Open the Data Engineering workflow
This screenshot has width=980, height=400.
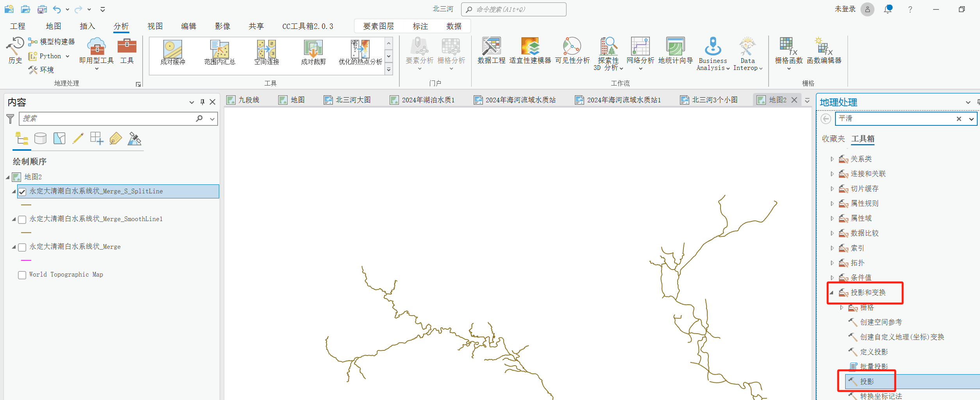point(491,51)
